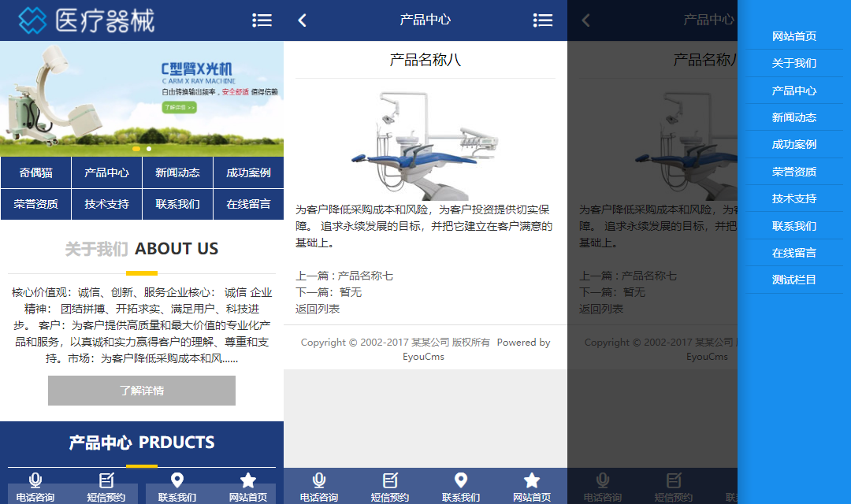Tap the 网站首页 star icon in middle panel
The height and width of the screenshot is (504, 851).
pyautogui.click(x=532, y=480)
